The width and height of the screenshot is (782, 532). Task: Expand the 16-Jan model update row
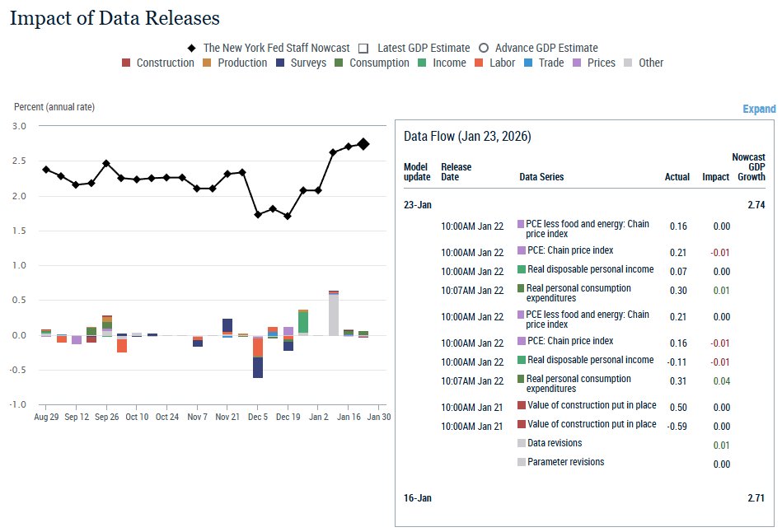(417, 498)
